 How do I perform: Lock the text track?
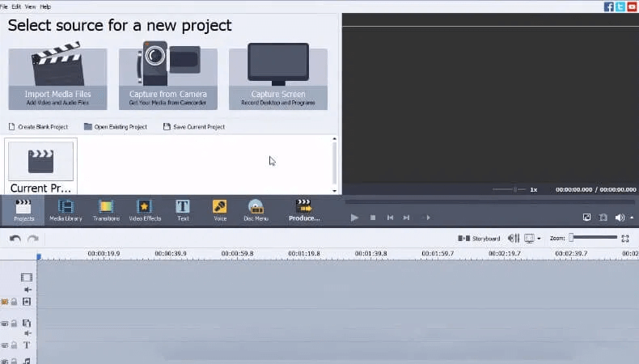pyautogui.click(x=15, y=345)
